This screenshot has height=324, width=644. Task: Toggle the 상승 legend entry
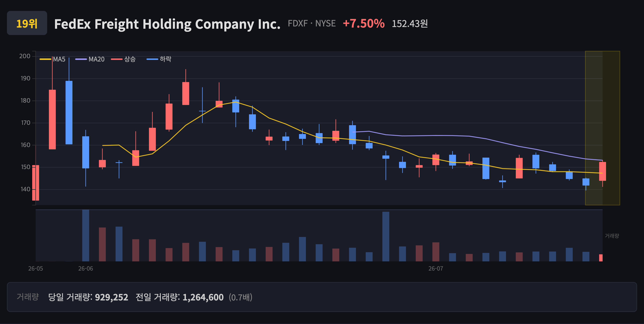tap(123, 59)
